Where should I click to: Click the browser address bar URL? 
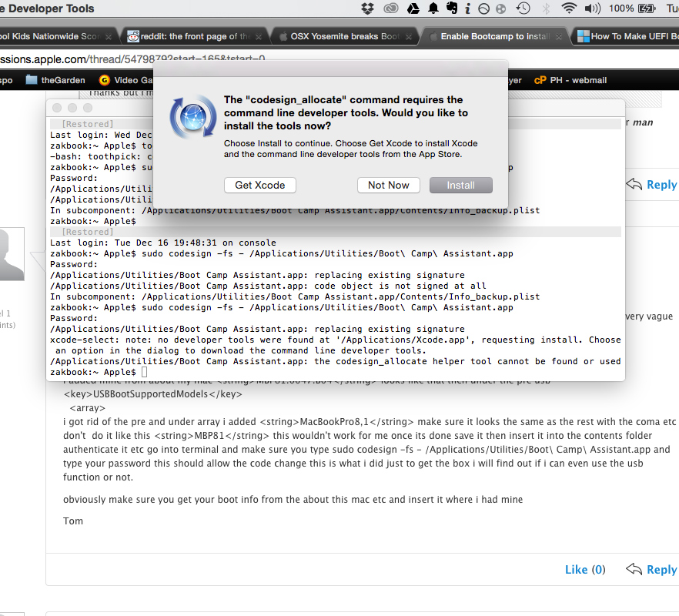[x=132, y=59]
